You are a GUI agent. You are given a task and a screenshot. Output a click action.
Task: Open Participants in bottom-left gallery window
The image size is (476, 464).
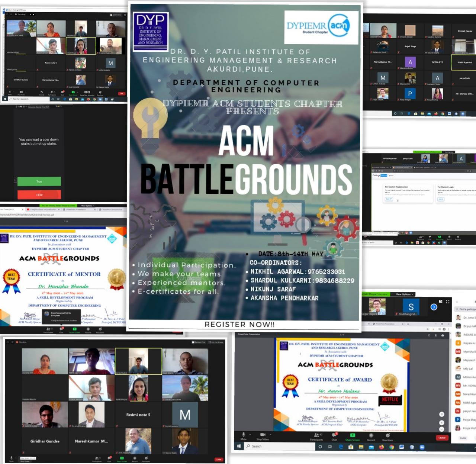tap(97, 459)
